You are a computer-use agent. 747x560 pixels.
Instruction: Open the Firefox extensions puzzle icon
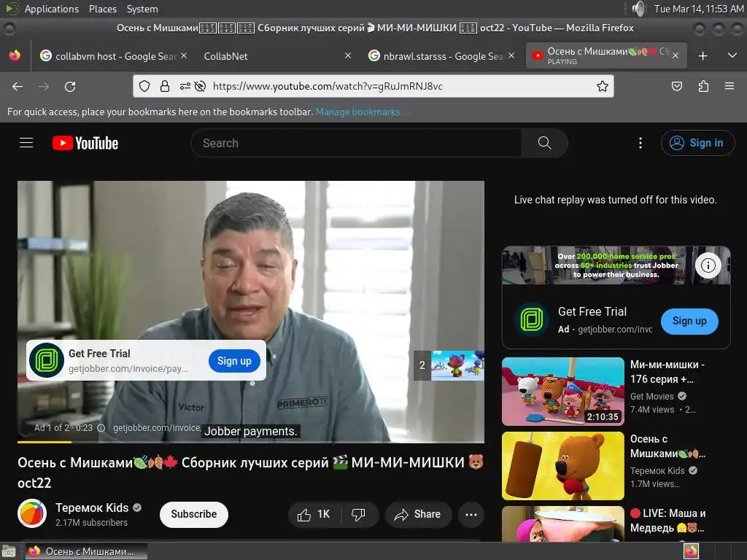703,86
